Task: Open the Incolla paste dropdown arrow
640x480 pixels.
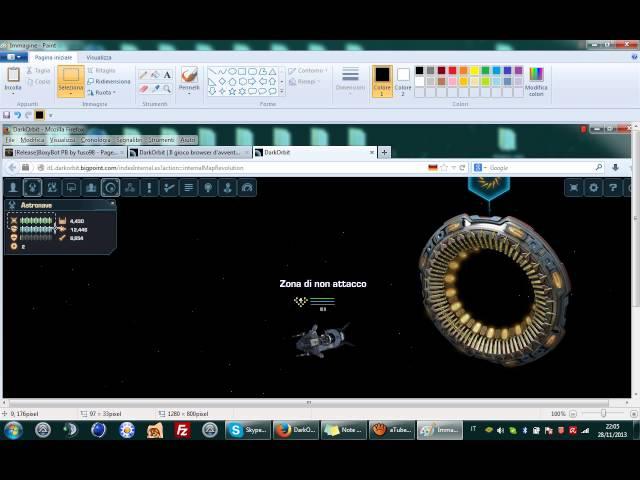Action: (13, 93)
